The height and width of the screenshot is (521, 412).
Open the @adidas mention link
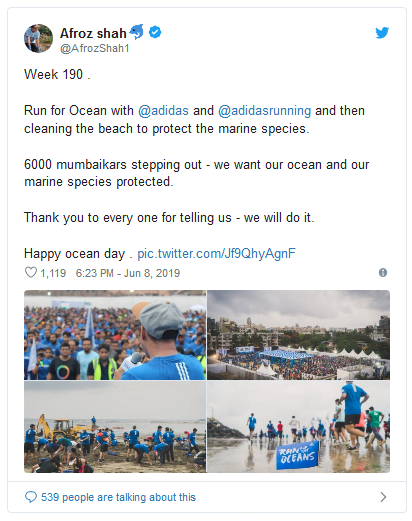click(x=163, y=110)
